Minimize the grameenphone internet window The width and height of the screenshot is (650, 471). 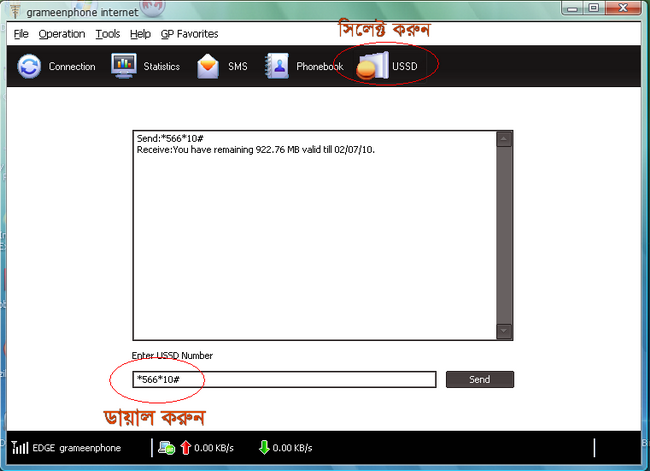click(x=572, y=8)
